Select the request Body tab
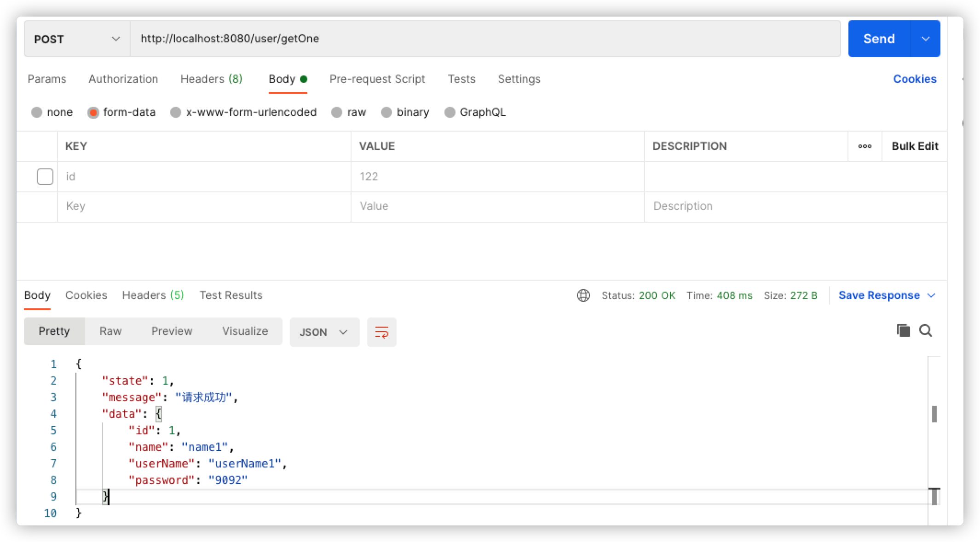Viewport: 980px width, 542px height. [x=288, y=79]
